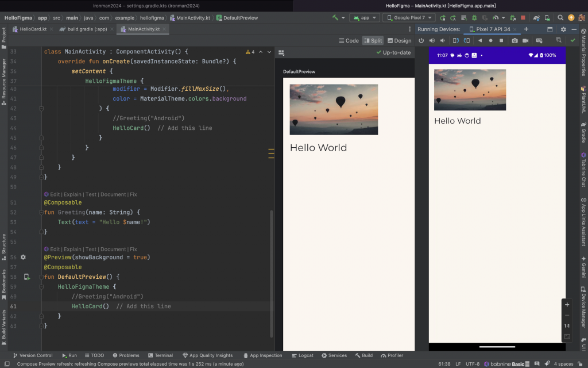
Task: Take emulator screenshot with camera icon
Action: coord(514,41)
